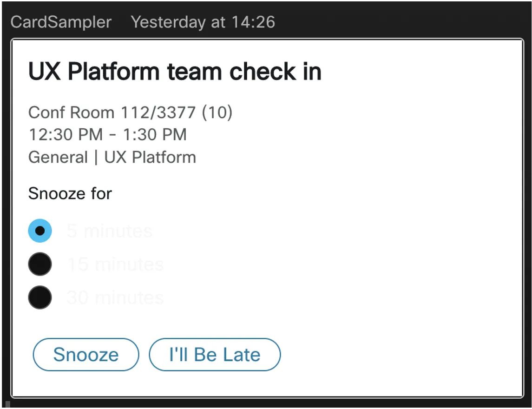The height and width of the screenshot is (409, 532).
Task: Pick the 30 minutes snooze radio button
Action: [x=40, y=297]
